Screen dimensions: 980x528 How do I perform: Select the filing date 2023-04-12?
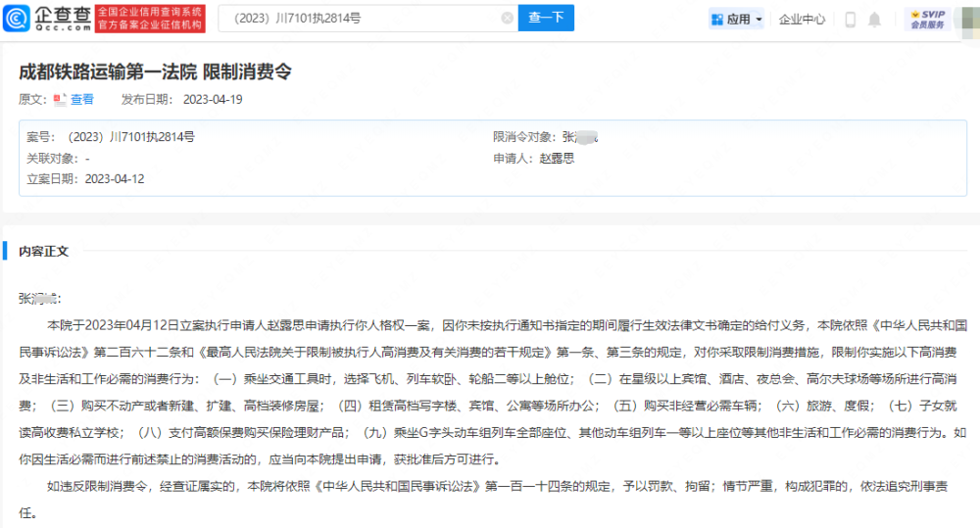[x=115, y=178]
